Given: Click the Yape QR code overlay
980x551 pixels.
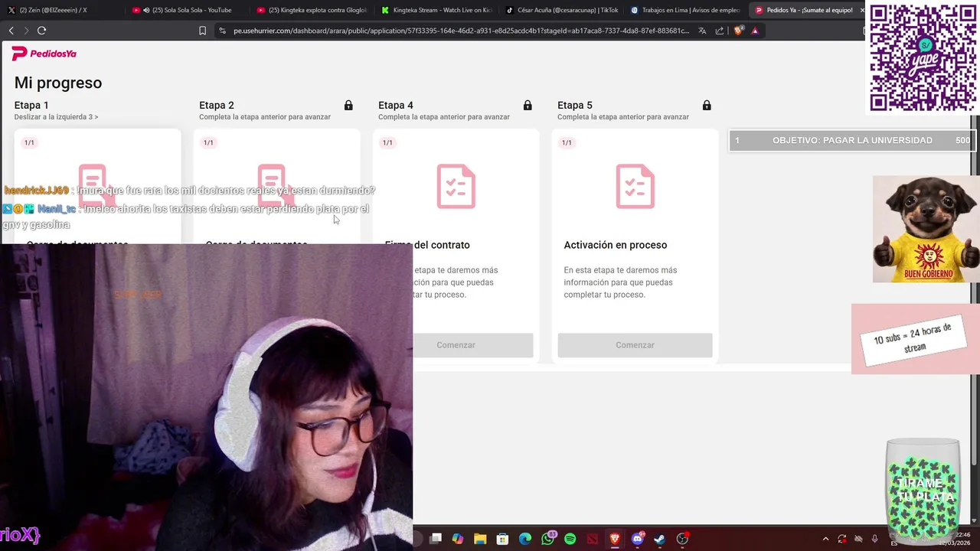Looking at the screenshot, I should 923,58.
